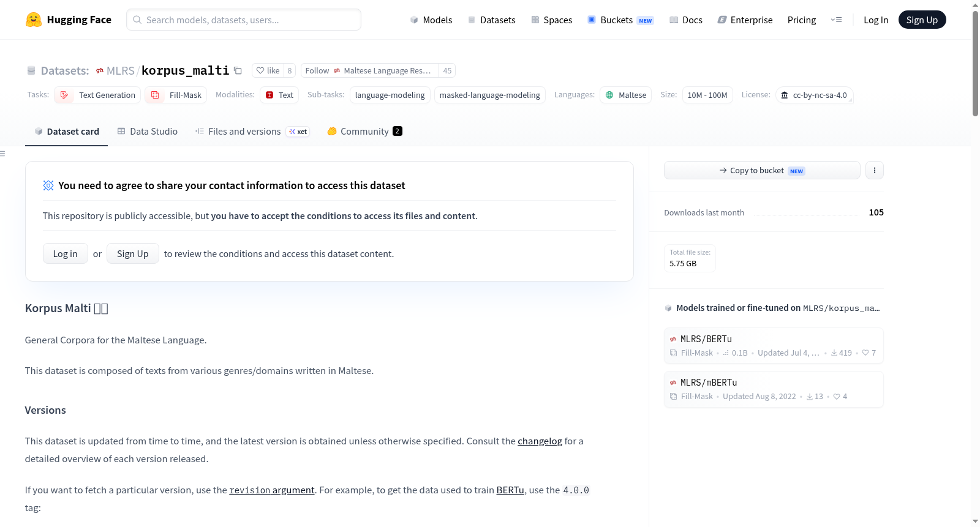This screenshot has width=980, height=527.
Task: Click the language-modeling sub-task tag
Action: [390, 95]
